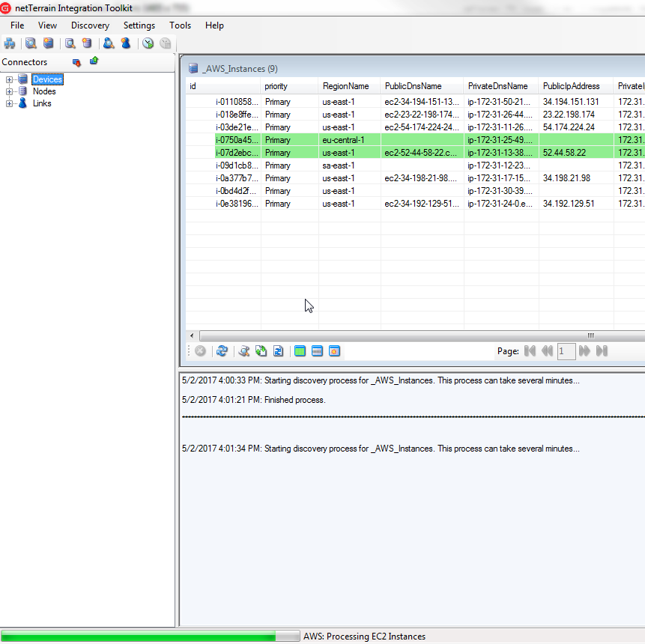The image size is (645, 644).
Task: Click the green export arrow beside Connectors
Action: click(94, 61)
